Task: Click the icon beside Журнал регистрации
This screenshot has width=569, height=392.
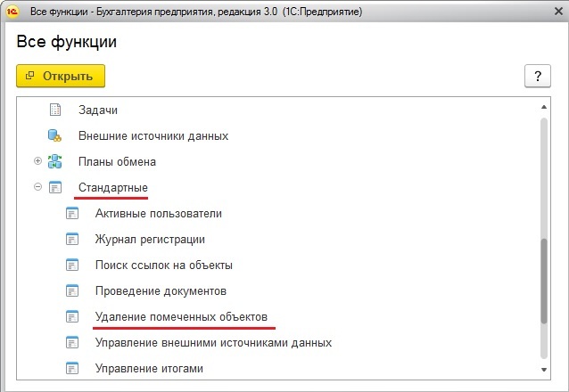Action: point(72,240)
